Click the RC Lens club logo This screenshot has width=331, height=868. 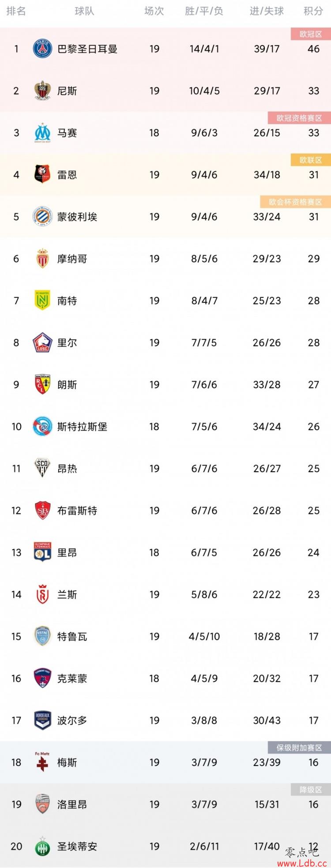pyautogui.click(x=42, y=384)
